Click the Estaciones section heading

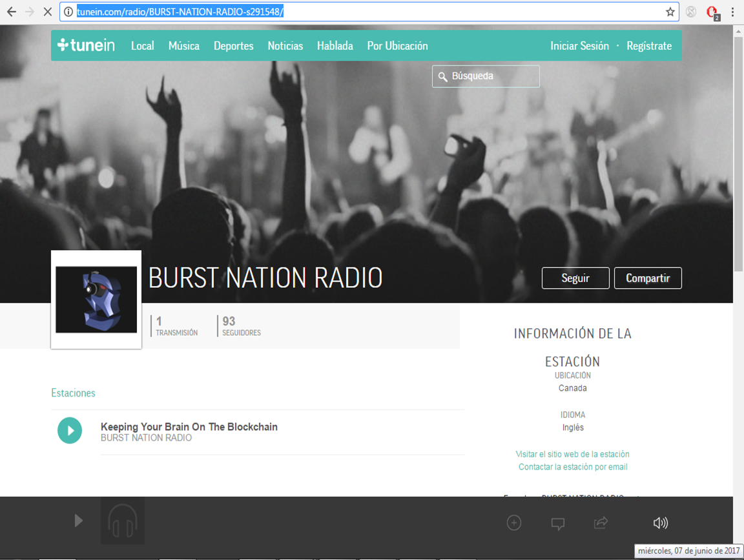tap(73, 393)
